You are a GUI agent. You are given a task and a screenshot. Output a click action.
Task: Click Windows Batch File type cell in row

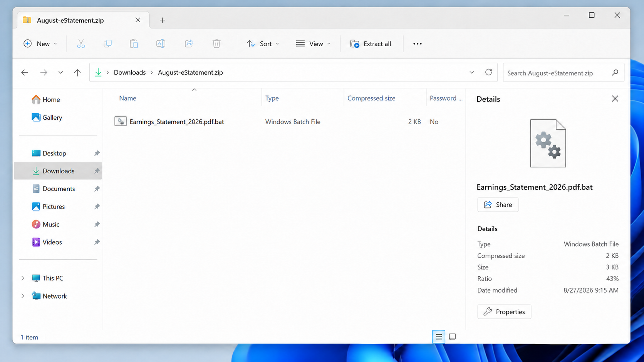coord(293,122)
